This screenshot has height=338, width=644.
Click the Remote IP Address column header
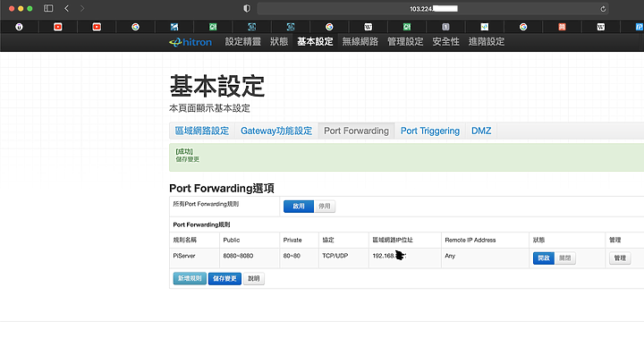[x=470, y=240]
